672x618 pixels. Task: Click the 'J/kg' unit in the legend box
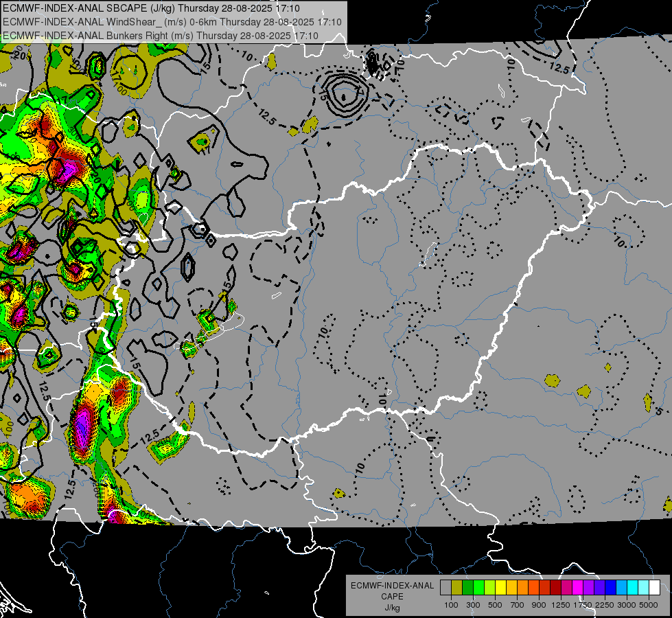[392, 608]
